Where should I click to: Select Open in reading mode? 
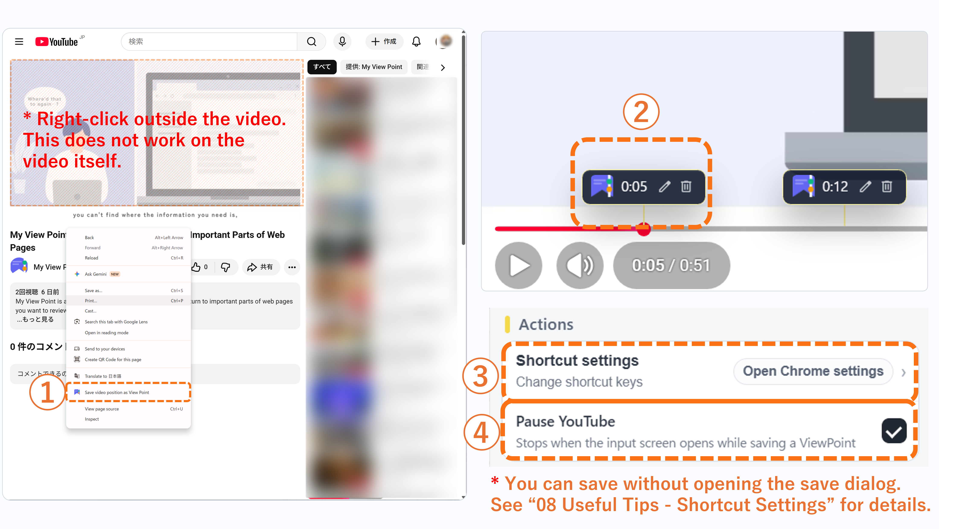pos(129,333)
